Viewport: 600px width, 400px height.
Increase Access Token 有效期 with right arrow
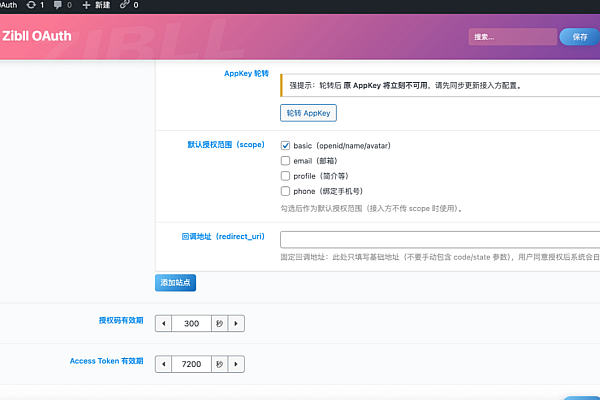(236, 364)
